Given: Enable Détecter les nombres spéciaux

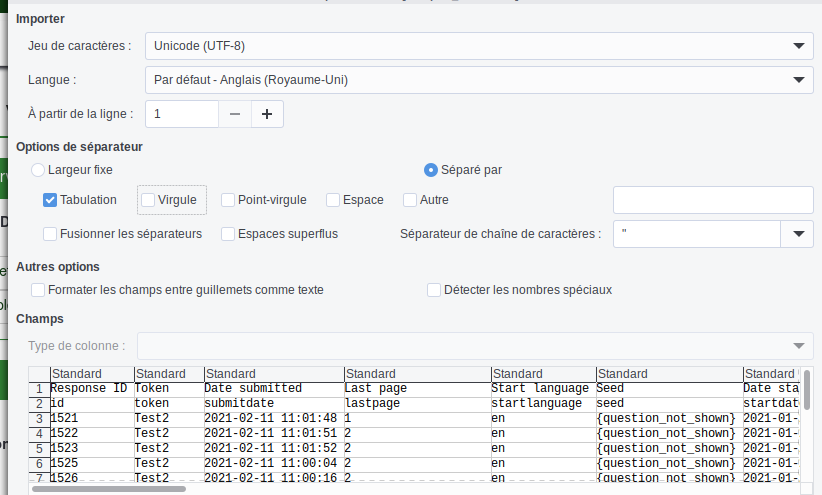Looking at the screenshot, I should 434,290.
